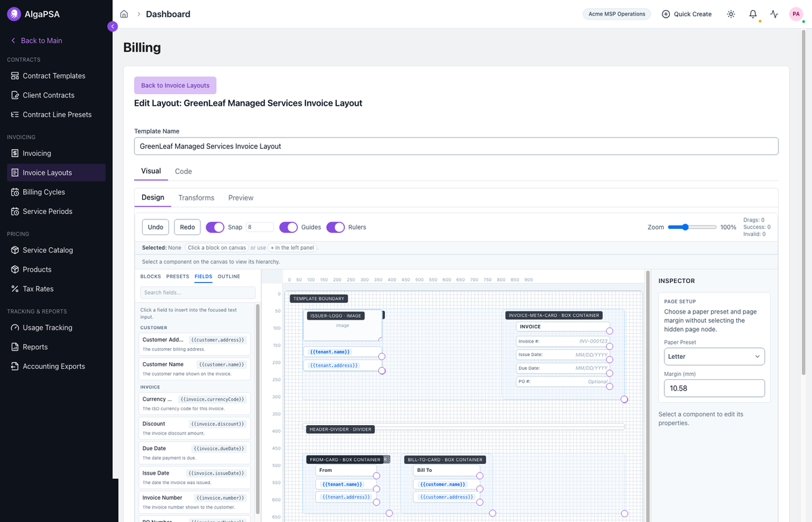Click the Search fields box
812x522 pixels.
pos(198,292)
